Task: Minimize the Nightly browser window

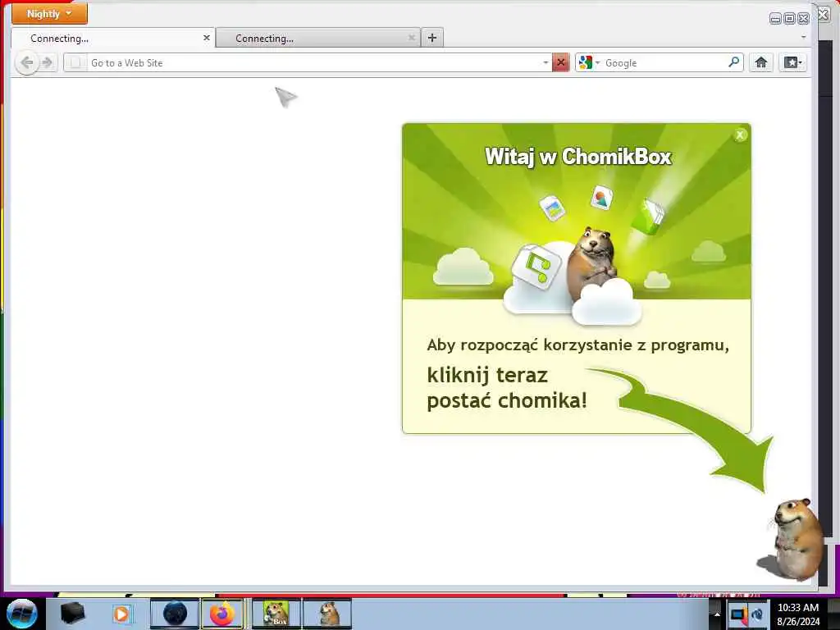Action: pyautogui.click(x=775, y=18)
